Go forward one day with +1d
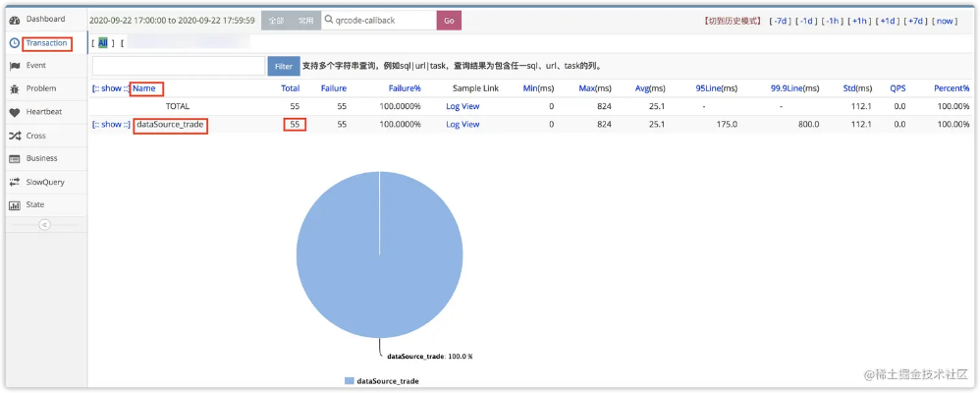The image size is (980, 393). [887, 21]
